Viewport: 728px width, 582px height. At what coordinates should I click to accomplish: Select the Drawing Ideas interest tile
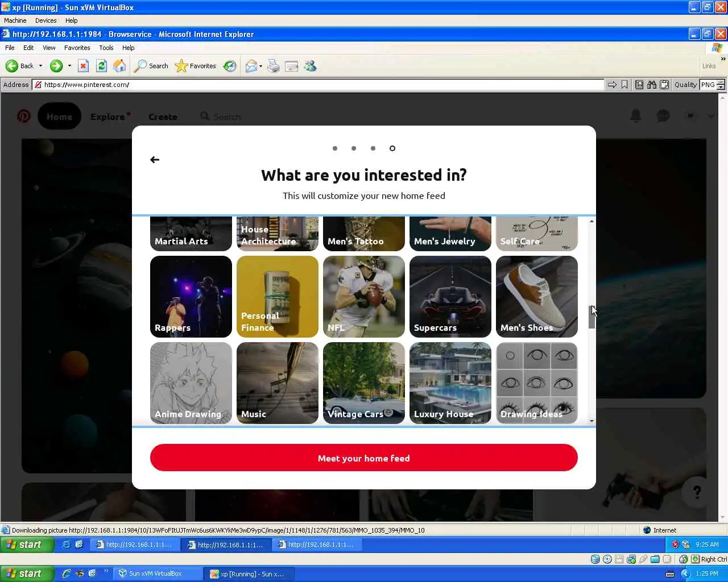click(537, 383)
